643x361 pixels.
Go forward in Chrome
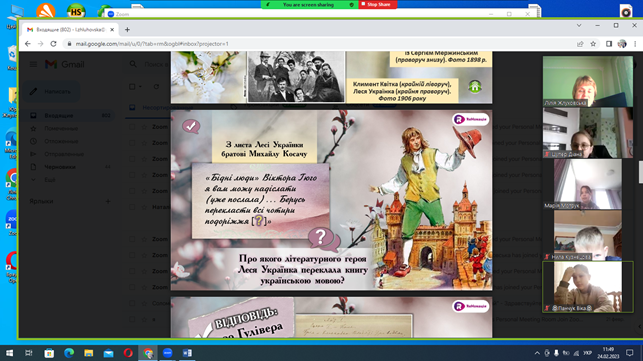coord(40,43)
